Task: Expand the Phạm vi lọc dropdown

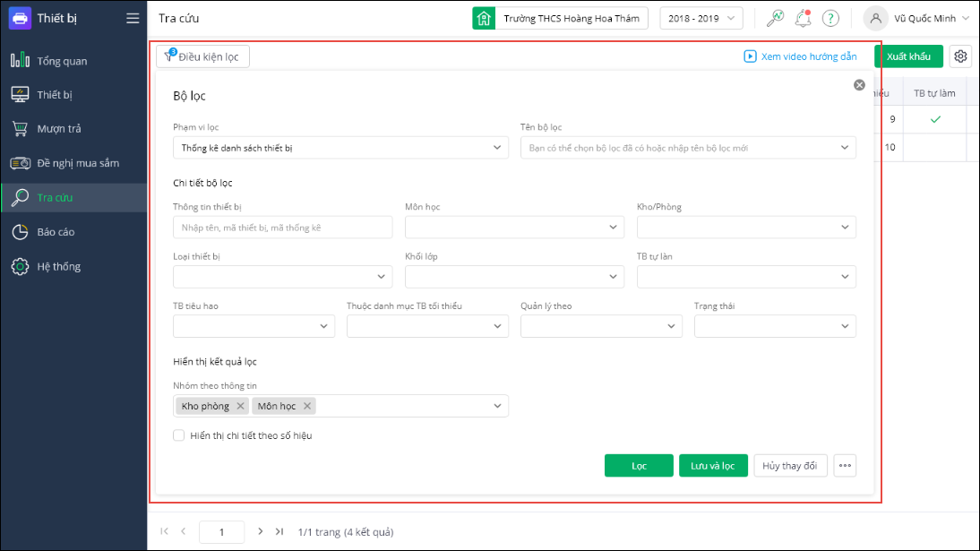Action: tap(340, 147)
